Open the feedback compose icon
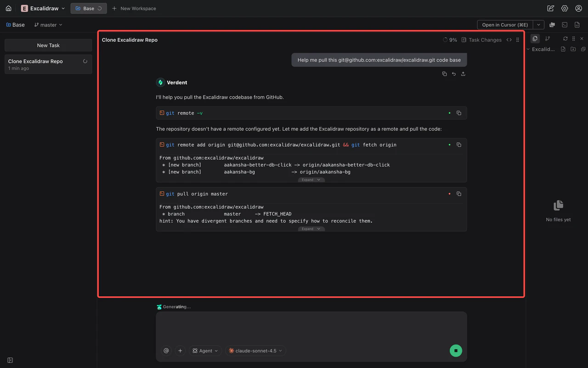 551,8
